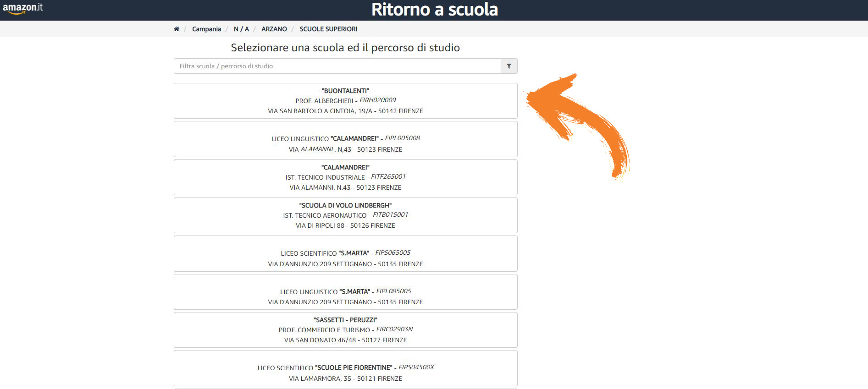The image size is (868, 389).
Task: Click the filter funnel button
Action: [509, 66]
